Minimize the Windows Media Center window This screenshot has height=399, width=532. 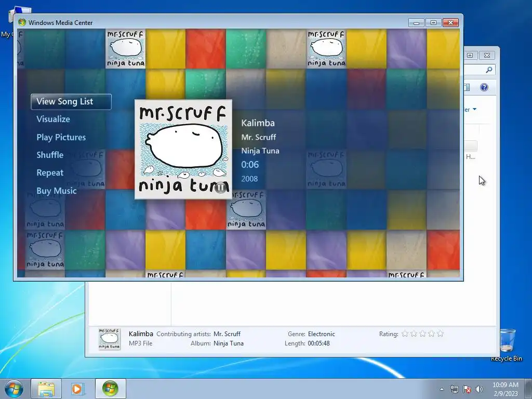(416, 23)
